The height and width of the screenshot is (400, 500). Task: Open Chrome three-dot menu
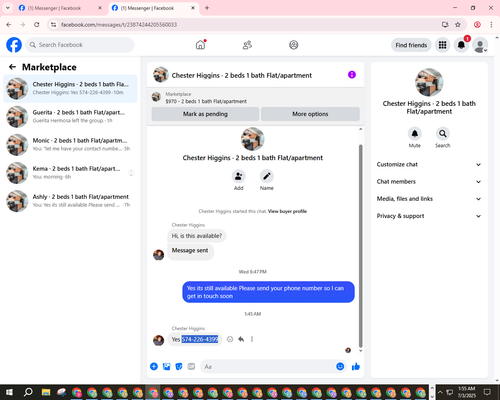coord(491,25)
